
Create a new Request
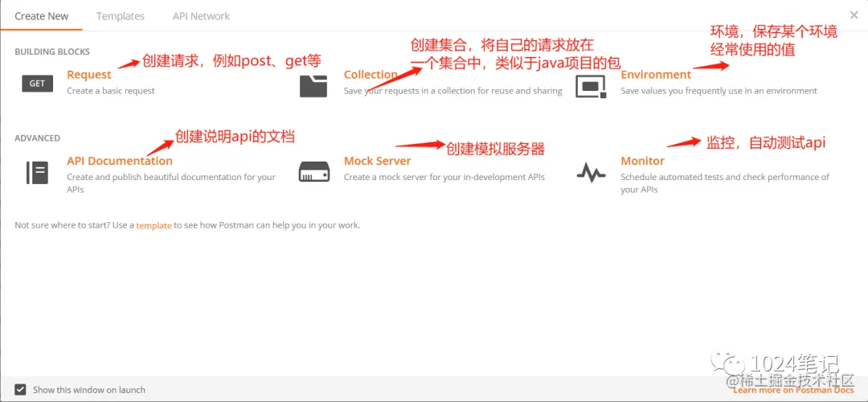[88, 75]
